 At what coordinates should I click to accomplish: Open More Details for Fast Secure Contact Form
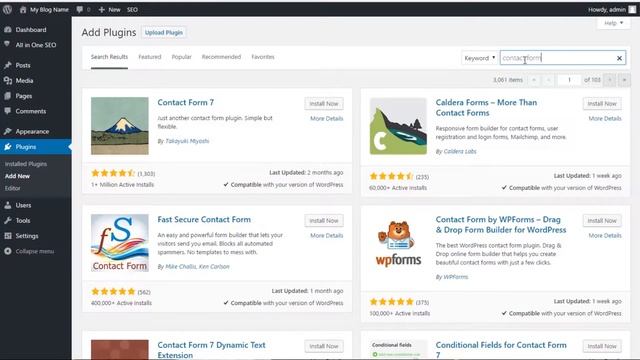point(327,236)
